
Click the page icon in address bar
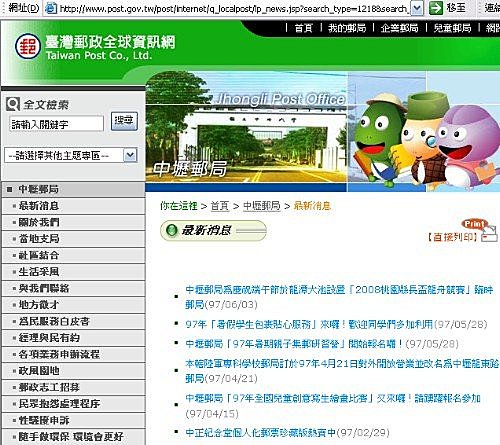pos(51,8)
